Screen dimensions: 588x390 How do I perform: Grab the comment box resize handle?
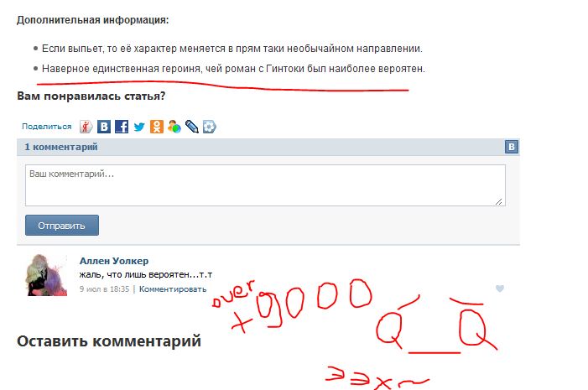coord(499,201)
